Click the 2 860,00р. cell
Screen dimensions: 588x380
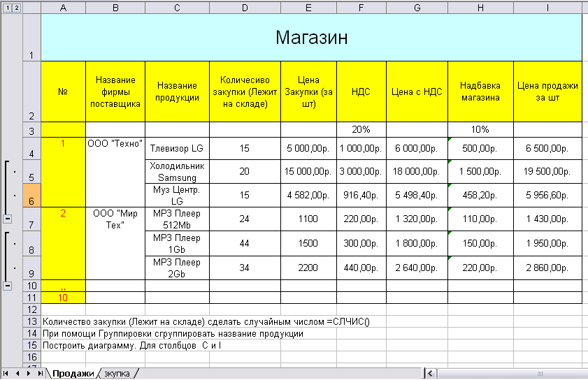pos(547,268)
